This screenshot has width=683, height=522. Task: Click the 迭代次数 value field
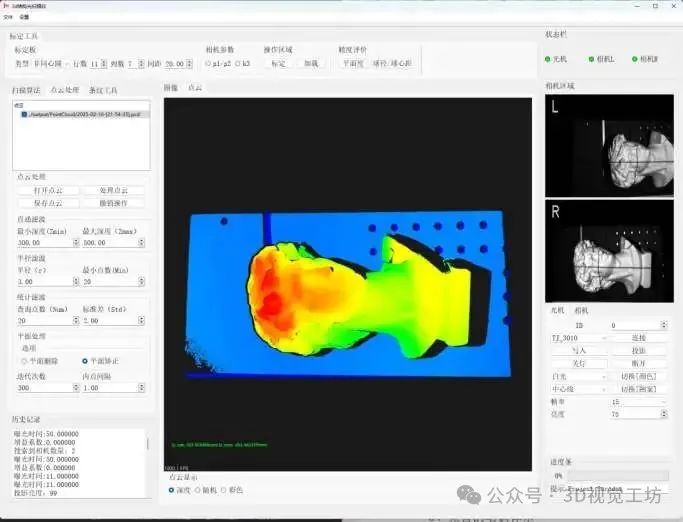coord(44,388)
